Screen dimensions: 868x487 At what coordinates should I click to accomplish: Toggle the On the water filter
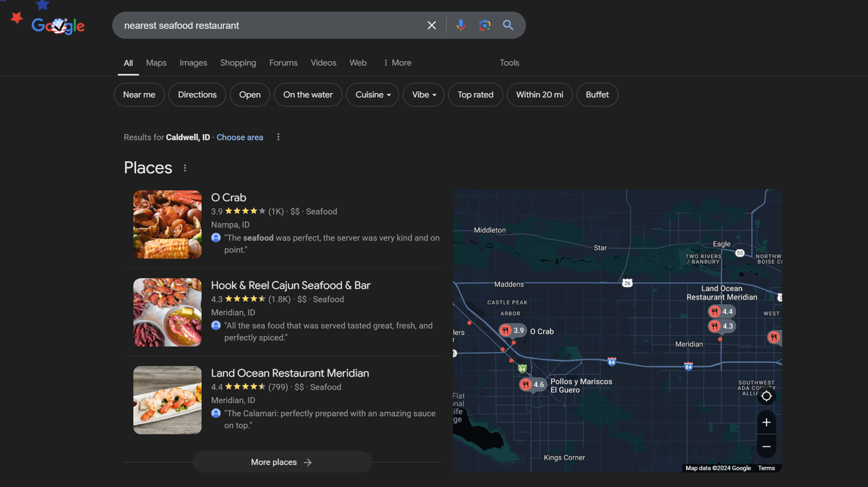click(308, 95)
